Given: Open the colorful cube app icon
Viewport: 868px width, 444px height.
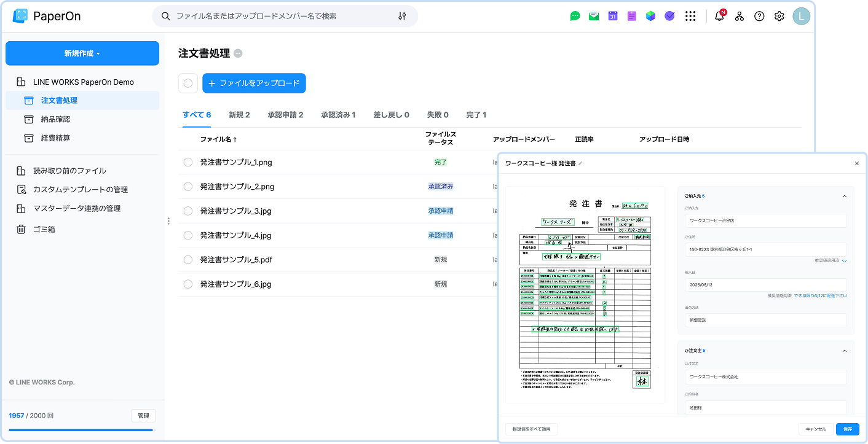Looking at the screenshot, I should coord(650,17).
